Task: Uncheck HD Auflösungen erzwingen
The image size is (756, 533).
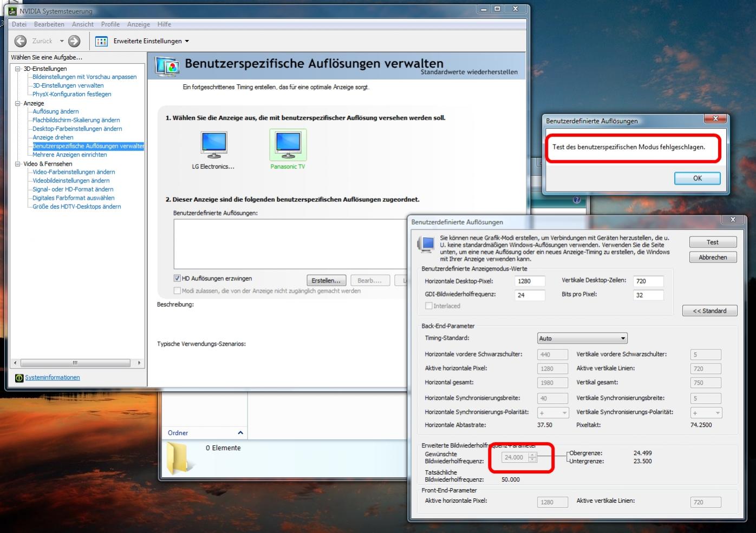Action: click(x=177, y=278)
